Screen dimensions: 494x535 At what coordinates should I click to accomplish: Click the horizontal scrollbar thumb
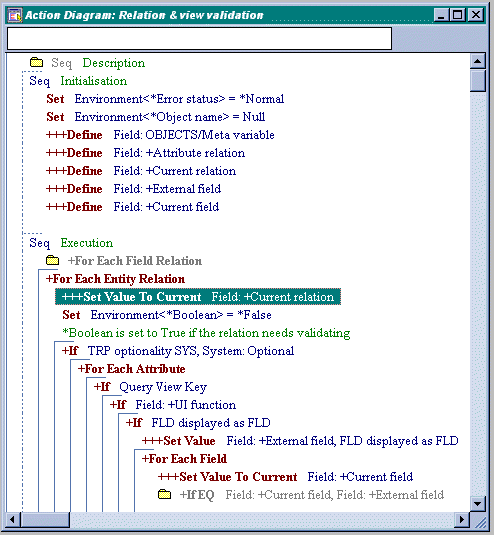tap(45, 520)
